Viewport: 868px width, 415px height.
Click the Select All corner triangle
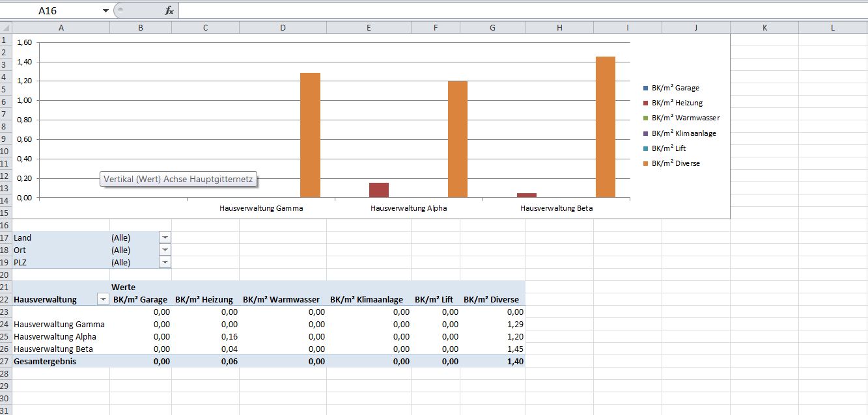[x=6, y=27]
